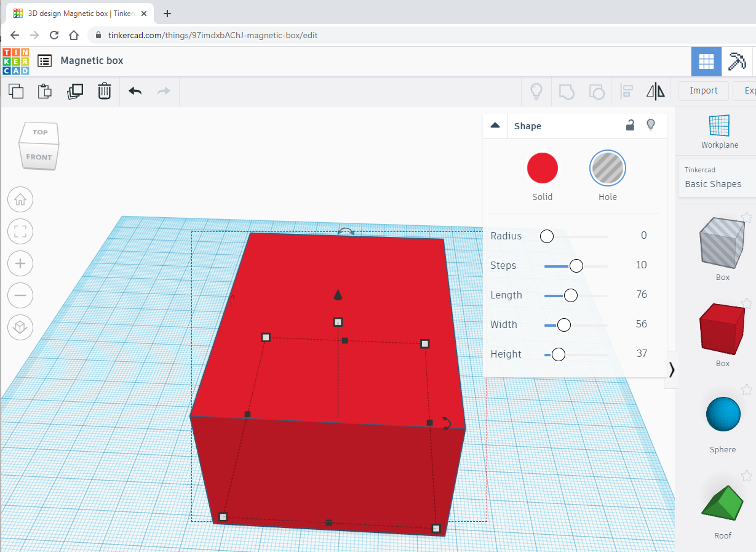
Task: Click the Undo arrow
Action: [135, 92]
